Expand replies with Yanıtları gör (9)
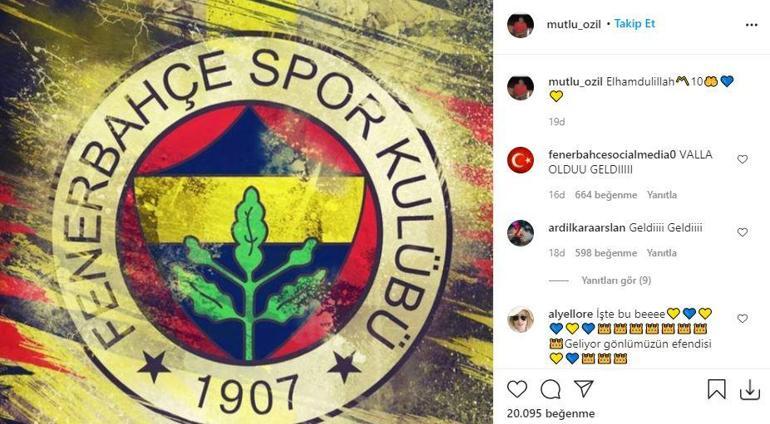 point(616,281)
